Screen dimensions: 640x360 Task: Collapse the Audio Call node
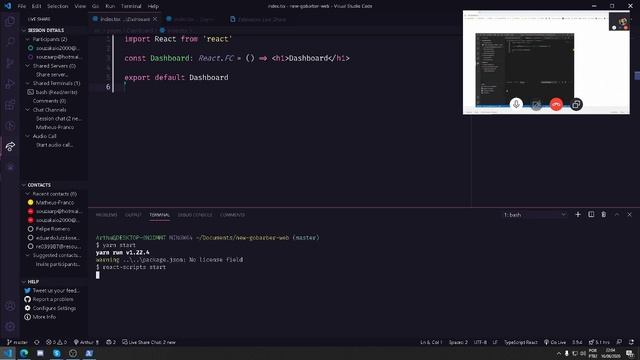point(28,136)
